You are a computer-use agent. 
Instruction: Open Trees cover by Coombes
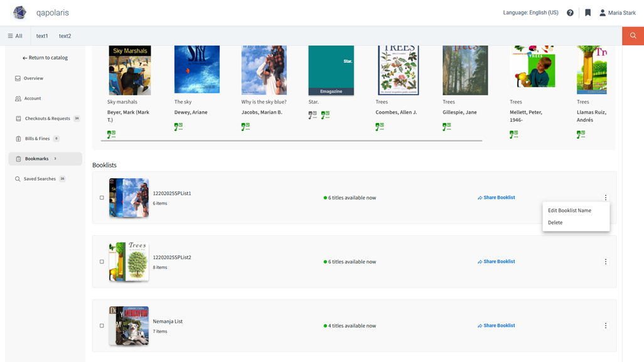[x=398, y=70]
